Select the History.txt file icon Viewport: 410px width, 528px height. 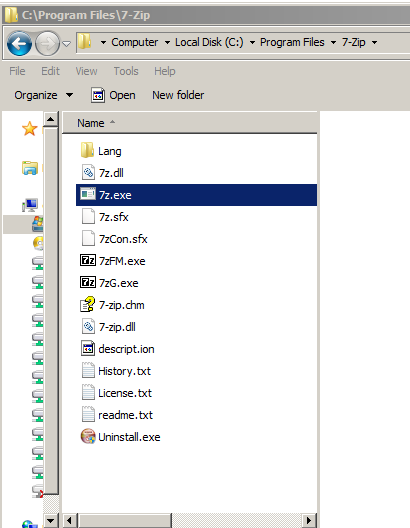click(x=88, y=370)
